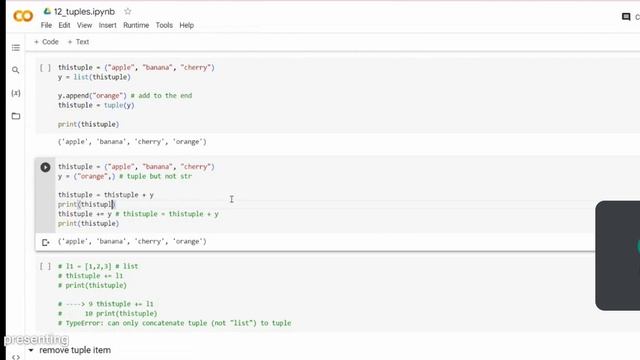Open the Edit menu
Viewport: 640px width, 360px height.
64,25
